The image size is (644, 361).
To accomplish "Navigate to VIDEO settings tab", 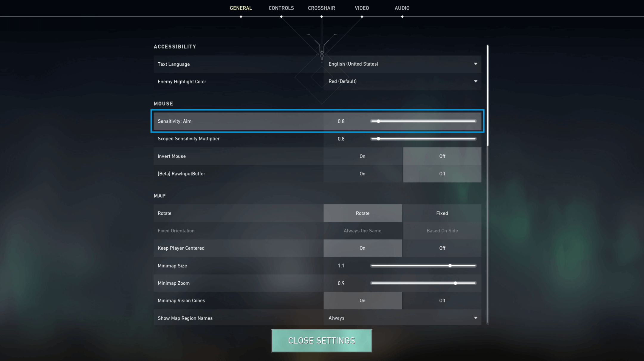I will pos(362,8).
